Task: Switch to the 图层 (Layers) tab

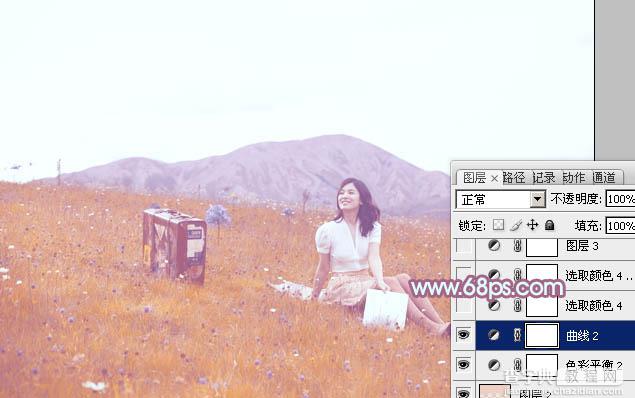Action: 474,178
